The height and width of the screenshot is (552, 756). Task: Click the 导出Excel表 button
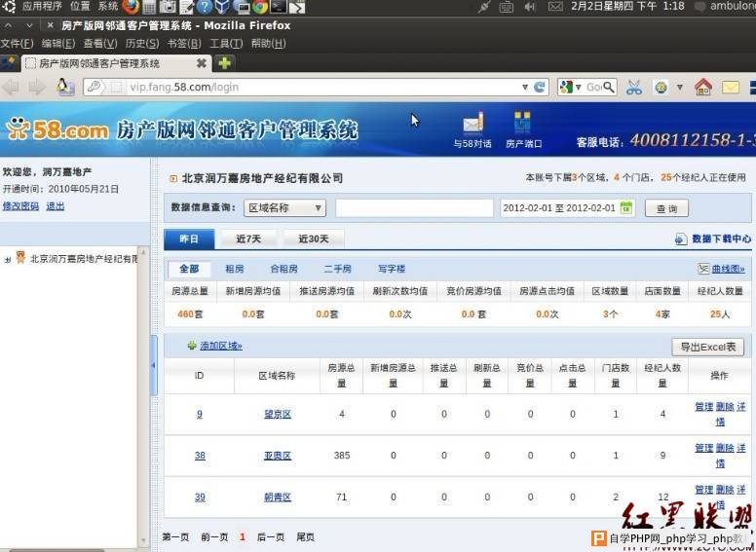click(708, 347)
